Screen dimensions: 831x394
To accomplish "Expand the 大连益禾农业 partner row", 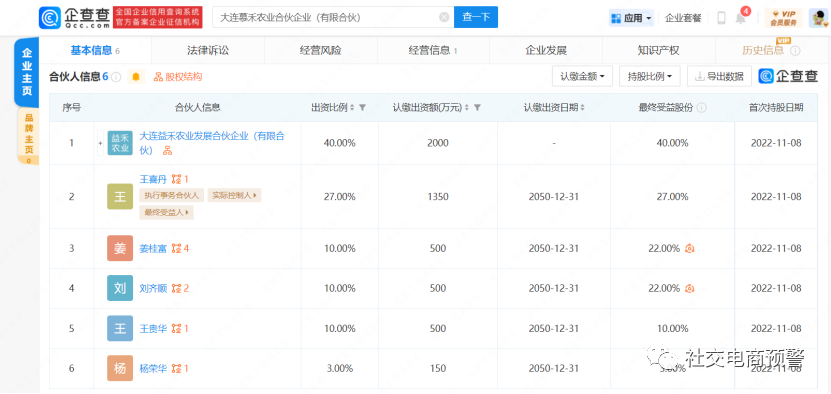I will tap(100, 143).
